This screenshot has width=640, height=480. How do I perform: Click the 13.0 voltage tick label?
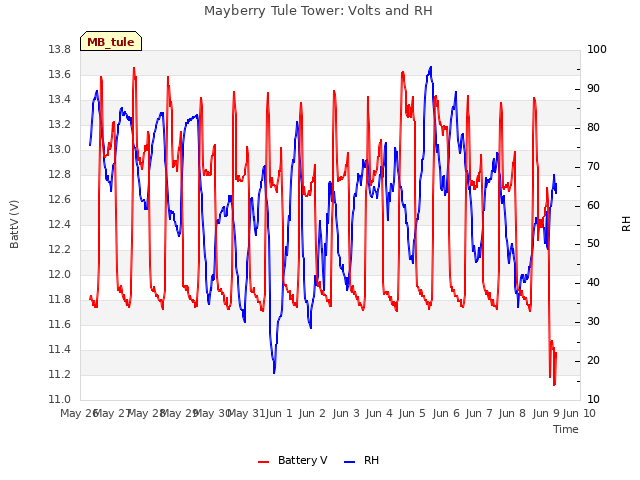[60, 150]
